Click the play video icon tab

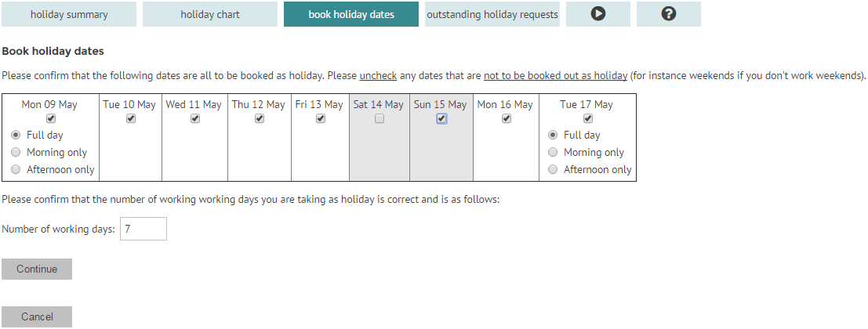point(597,14)
